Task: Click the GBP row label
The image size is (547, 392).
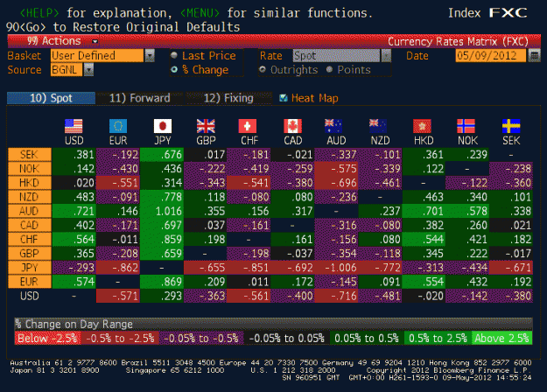Action: 29,253
